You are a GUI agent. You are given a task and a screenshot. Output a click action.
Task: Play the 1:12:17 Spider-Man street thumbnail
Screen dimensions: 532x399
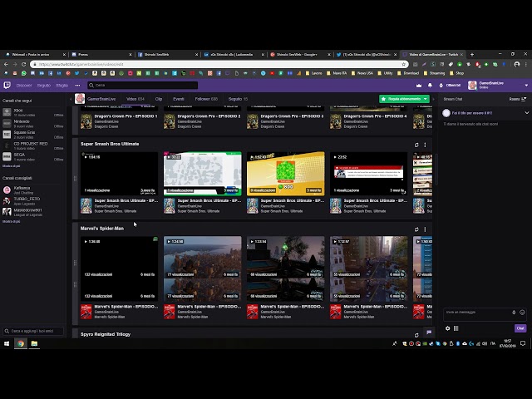pyautogui.click(x=369, y=268)
